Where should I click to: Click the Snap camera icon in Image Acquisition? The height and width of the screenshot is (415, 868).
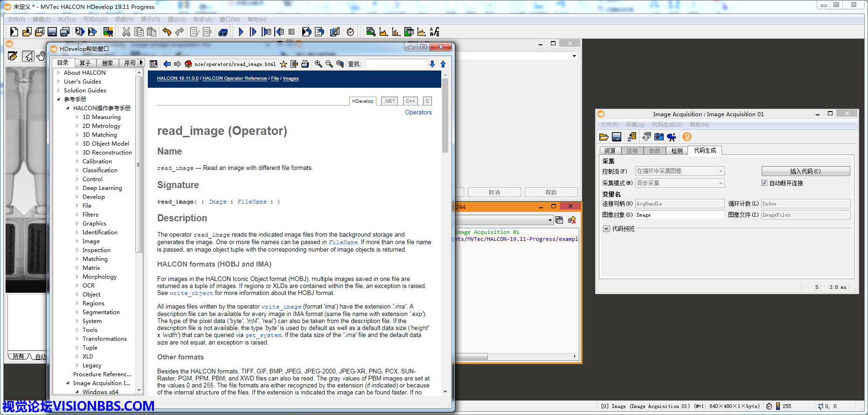tap(659, 137)
